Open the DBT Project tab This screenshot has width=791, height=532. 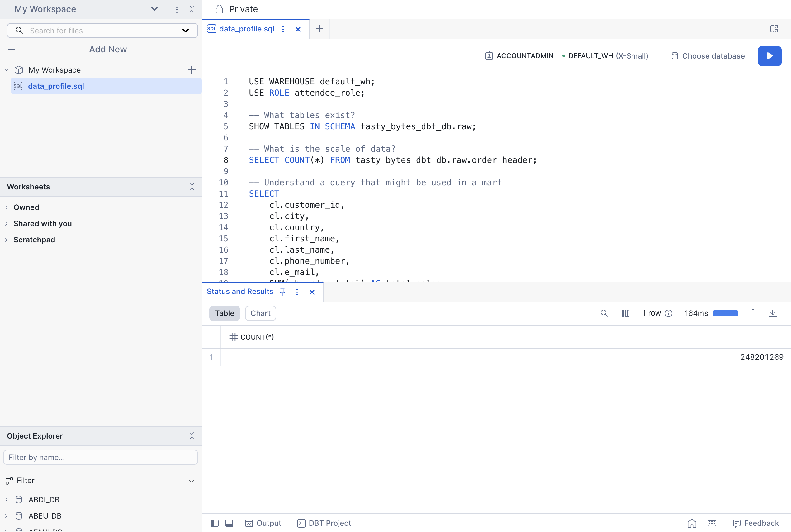coord(324,523)
